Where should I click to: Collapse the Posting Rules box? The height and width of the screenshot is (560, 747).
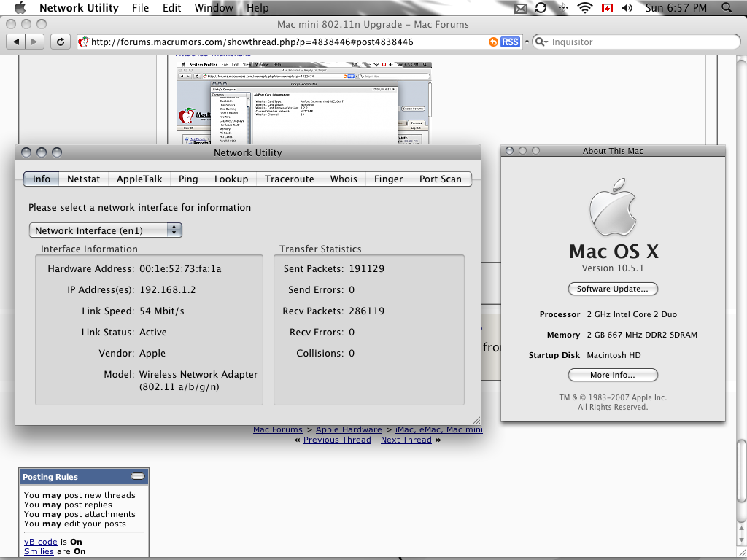138,476
